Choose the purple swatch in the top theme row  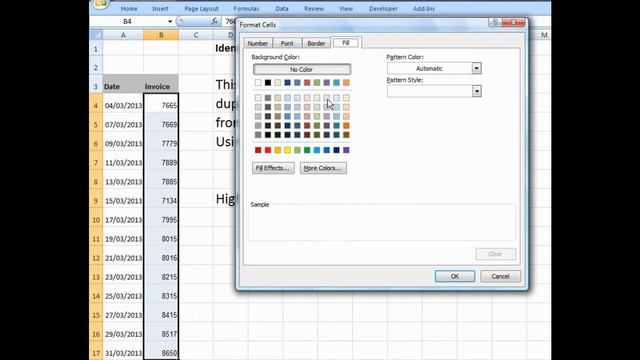pyautogui.click(x=327, y=83)
